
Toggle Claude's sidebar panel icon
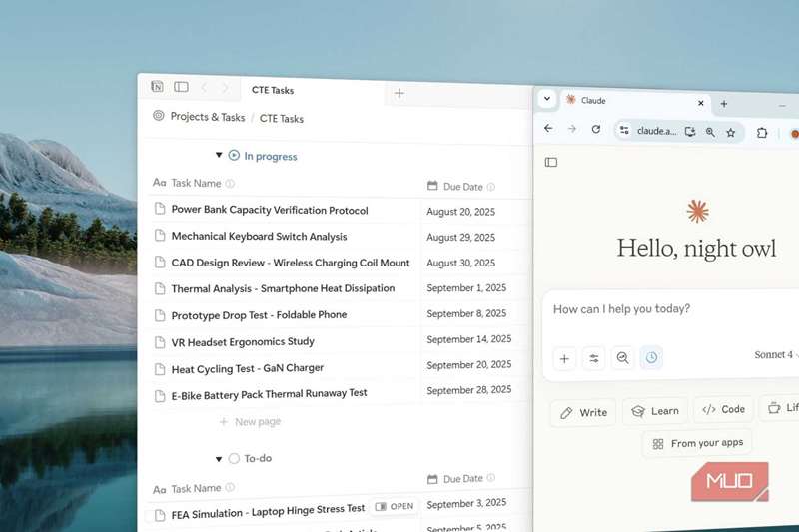[x=551, y=162]
